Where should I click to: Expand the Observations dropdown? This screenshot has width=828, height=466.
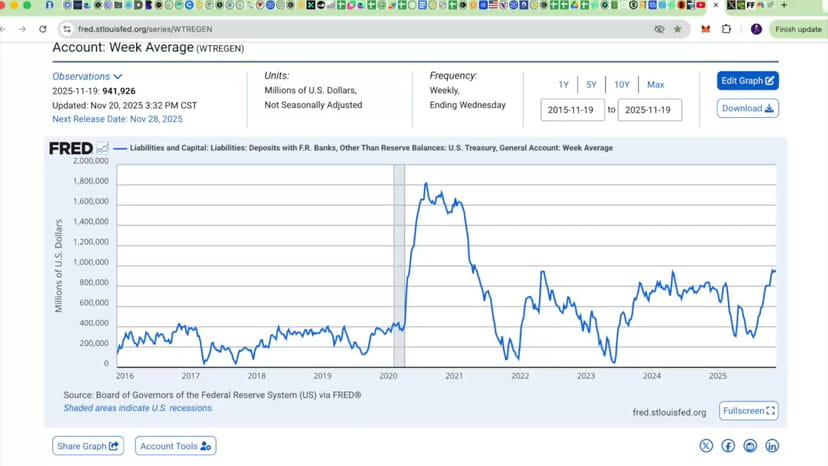[x=87, y=77]
